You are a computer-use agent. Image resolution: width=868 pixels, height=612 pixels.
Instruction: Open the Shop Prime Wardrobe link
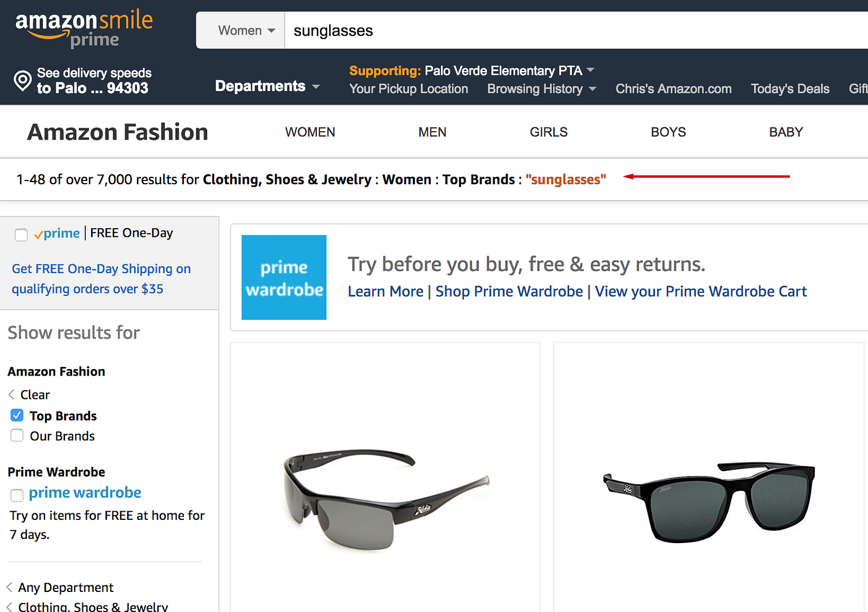[x=509, y=292]
